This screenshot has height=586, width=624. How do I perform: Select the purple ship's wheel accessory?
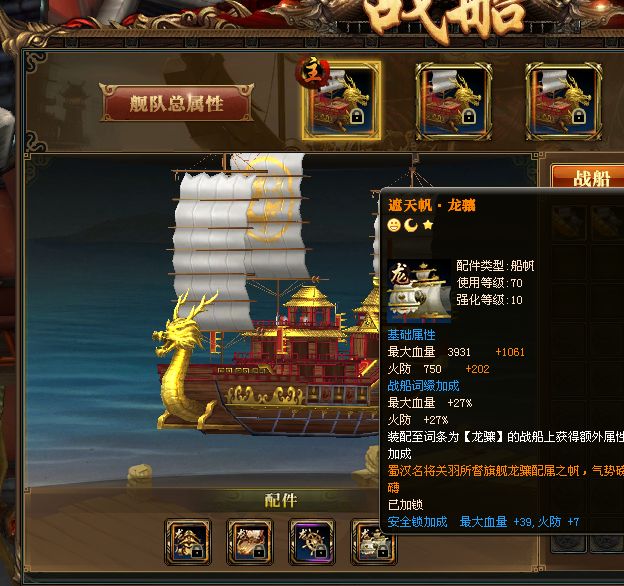312,542
